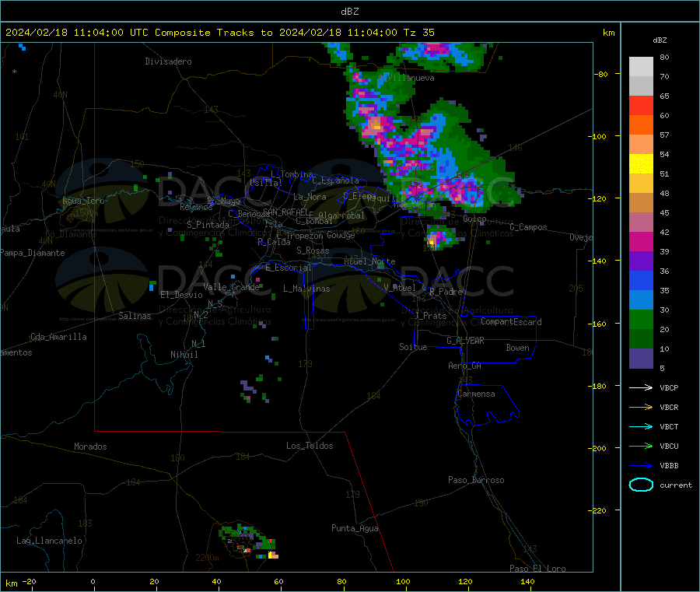This screenshot has width=700, height=592.
Task: Click the 'S_Rosas' place label
Action: point(313,250)
